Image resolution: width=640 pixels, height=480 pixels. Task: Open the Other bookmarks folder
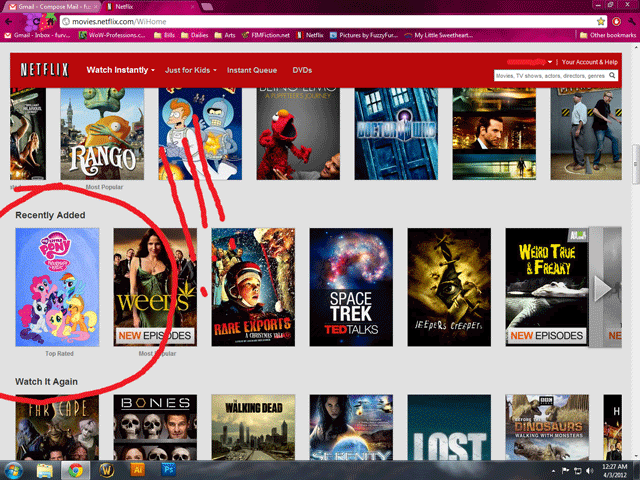(x=608, y=36)
